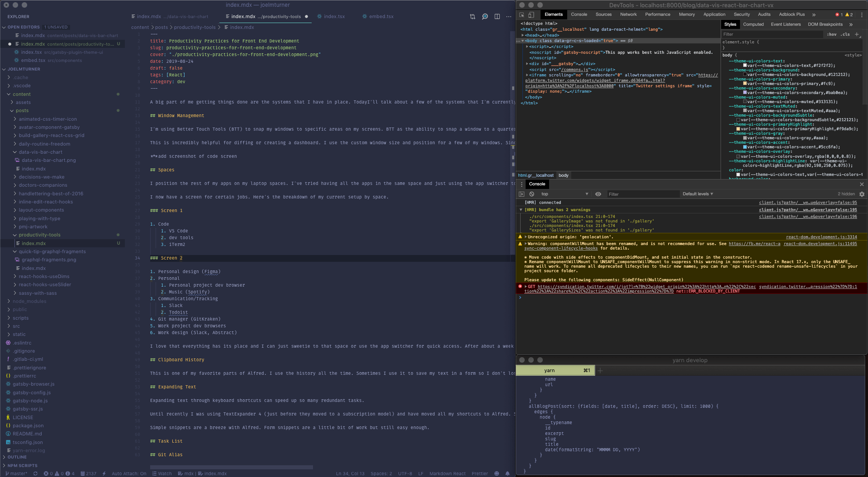This screenshot has width=868, height=477.
Task: Open the Application tab in DevTools
Action: click(714, 14)
